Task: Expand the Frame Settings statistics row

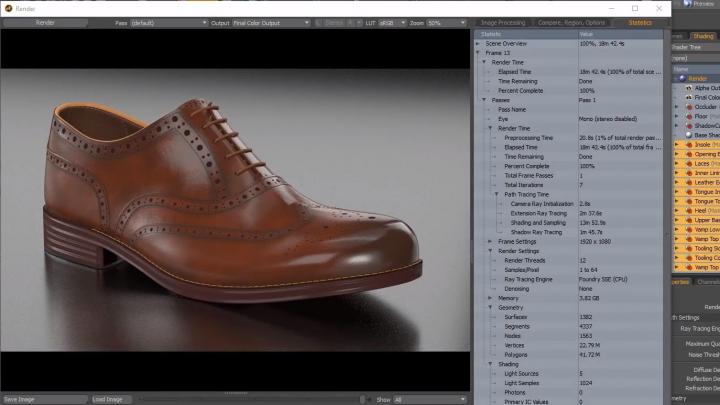Action: 489,241
